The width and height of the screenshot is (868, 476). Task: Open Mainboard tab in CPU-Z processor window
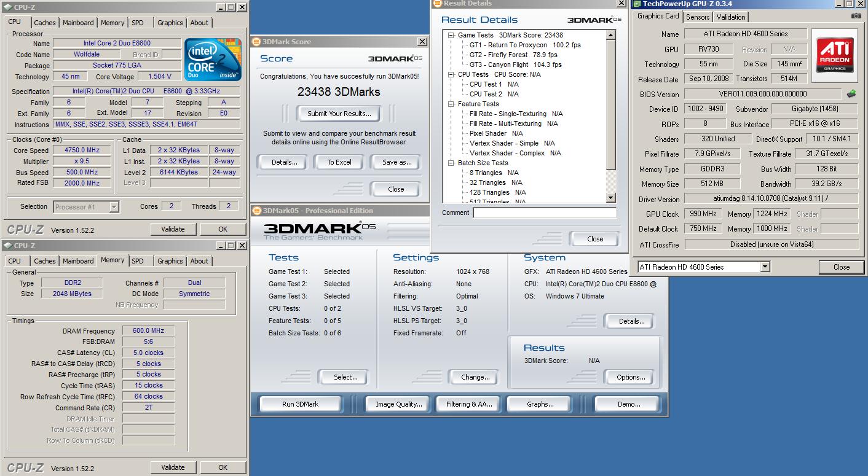78,23
